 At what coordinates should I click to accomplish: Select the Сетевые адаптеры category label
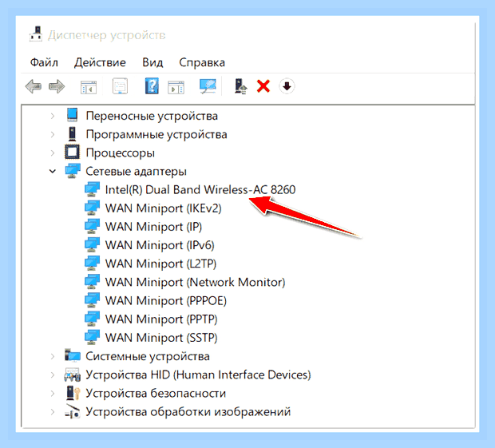coord(136,172)
